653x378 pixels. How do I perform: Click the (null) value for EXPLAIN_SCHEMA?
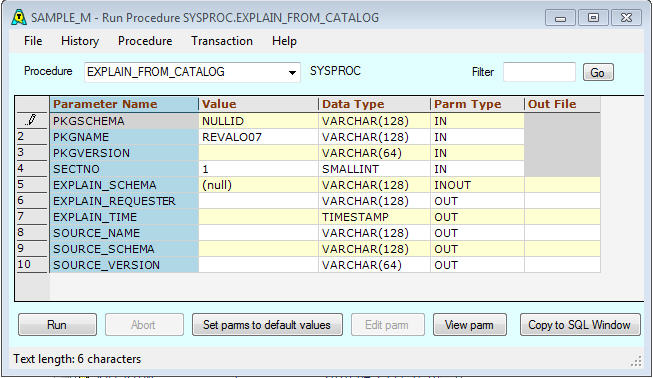(259, 185)
